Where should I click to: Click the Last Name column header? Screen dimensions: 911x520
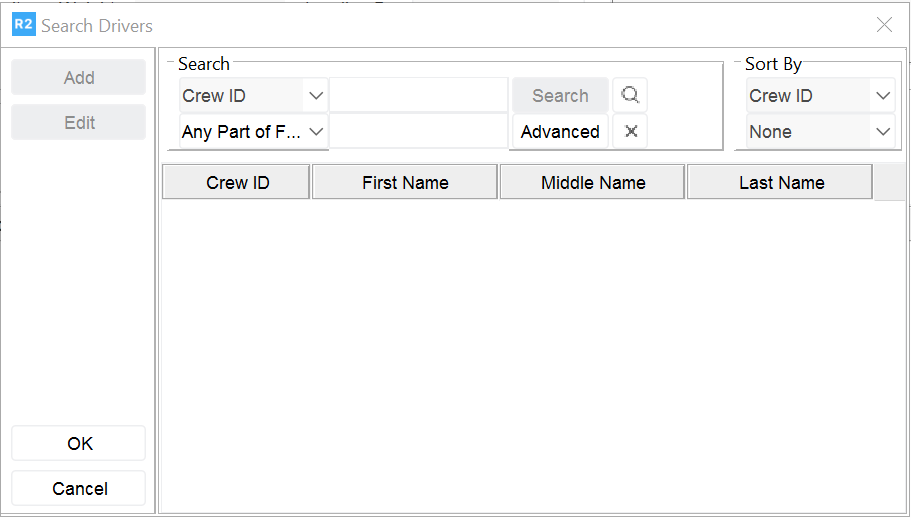click(781, 183)
